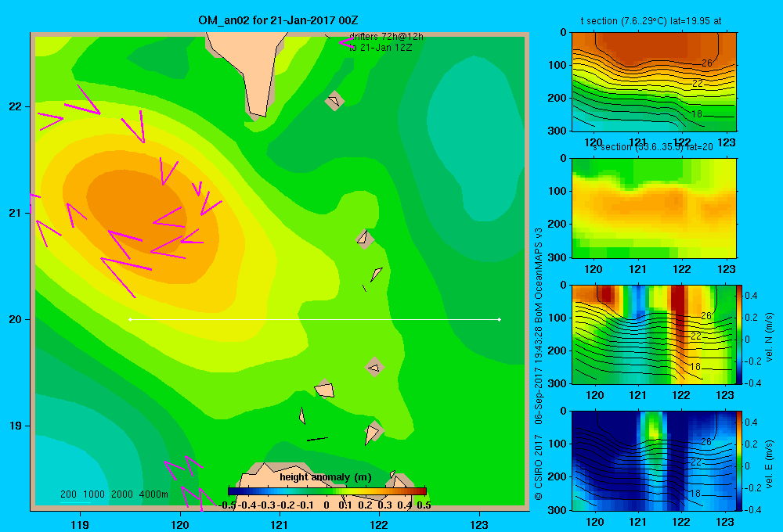Click the vel. E velocity colorbar
Screen dimensions: 783x532
tap(740, 461)
